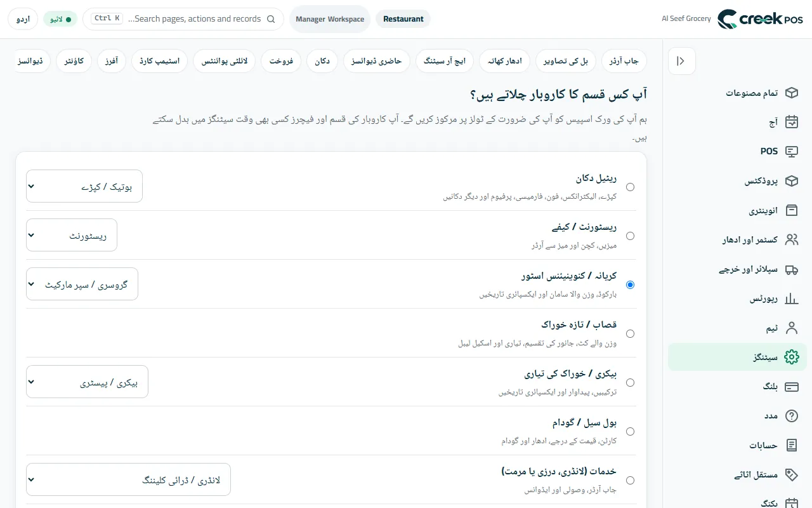
Task: Open the Loyalty Points tab
Action: [x=224, y=61]
